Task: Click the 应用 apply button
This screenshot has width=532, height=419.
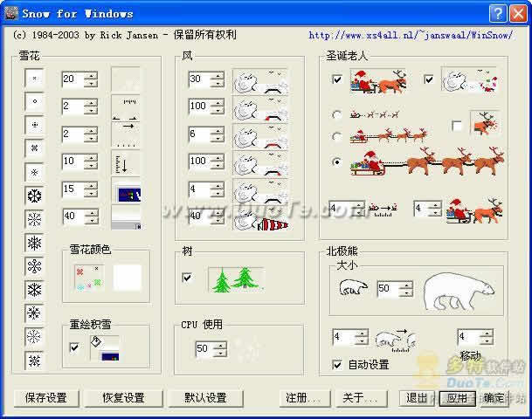Action: (x=458, y=398)
